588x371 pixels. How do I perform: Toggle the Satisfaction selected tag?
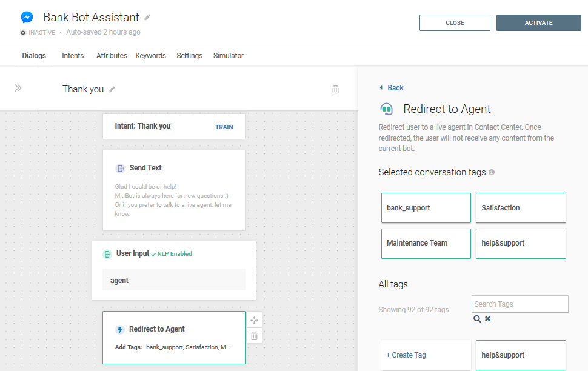click(520, 208)
